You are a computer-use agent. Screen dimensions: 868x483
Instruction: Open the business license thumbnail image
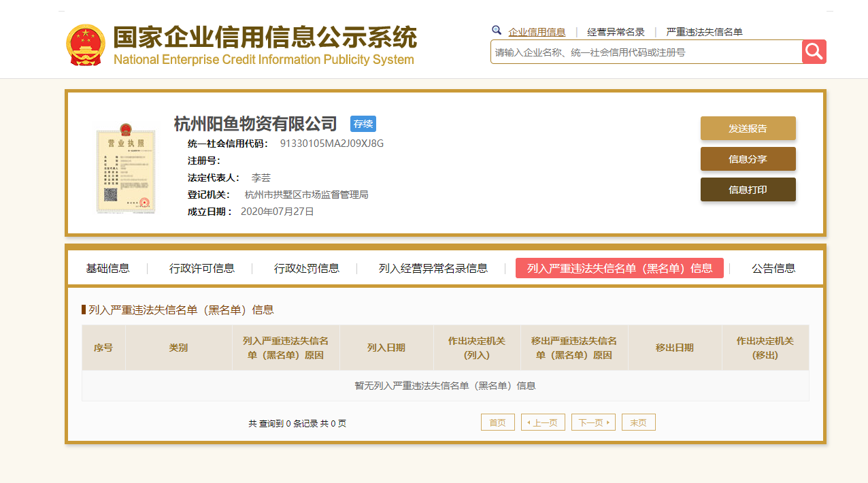pos(125,168)
